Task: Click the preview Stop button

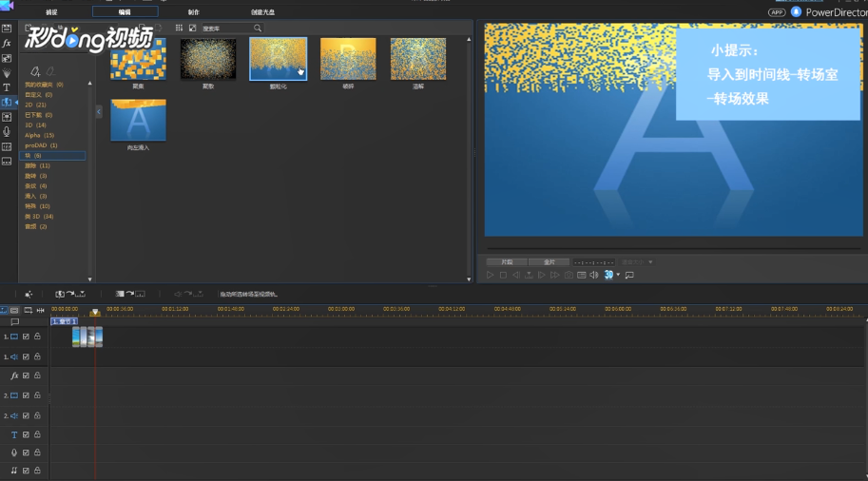Action: coord(503,275)
